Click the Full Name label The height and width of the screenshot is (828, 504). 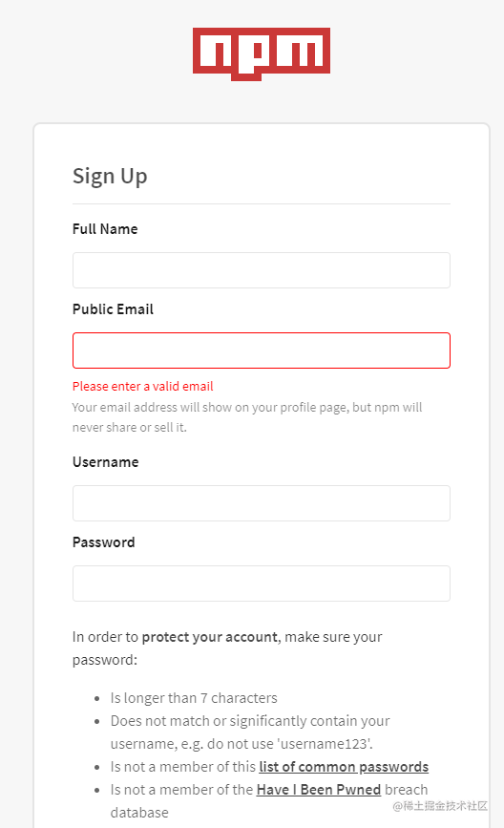point(105,229)
